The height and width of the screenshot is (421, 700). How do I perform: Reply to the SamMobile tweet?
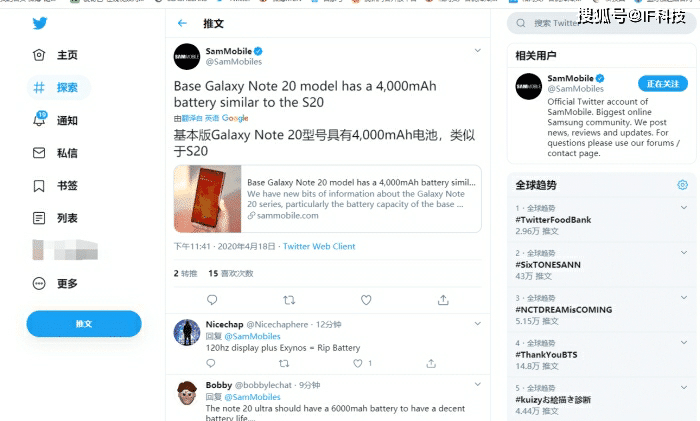(212, 300)
